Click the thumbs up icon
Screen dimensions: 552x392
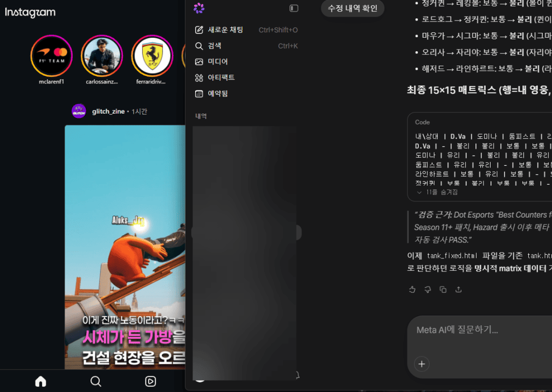click(x=412, y=289)
